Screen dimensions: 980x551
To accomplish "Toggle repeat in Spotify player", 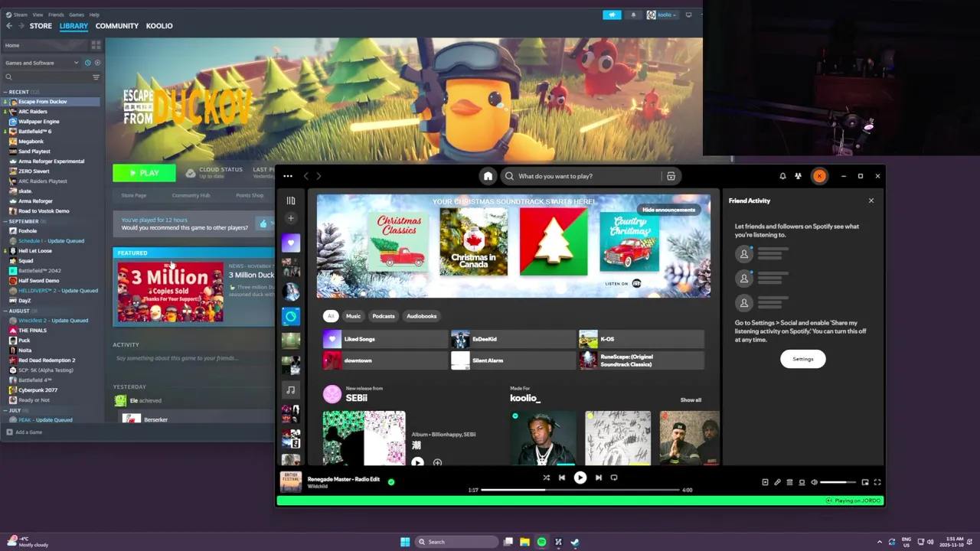I will (x=614, y=478).
